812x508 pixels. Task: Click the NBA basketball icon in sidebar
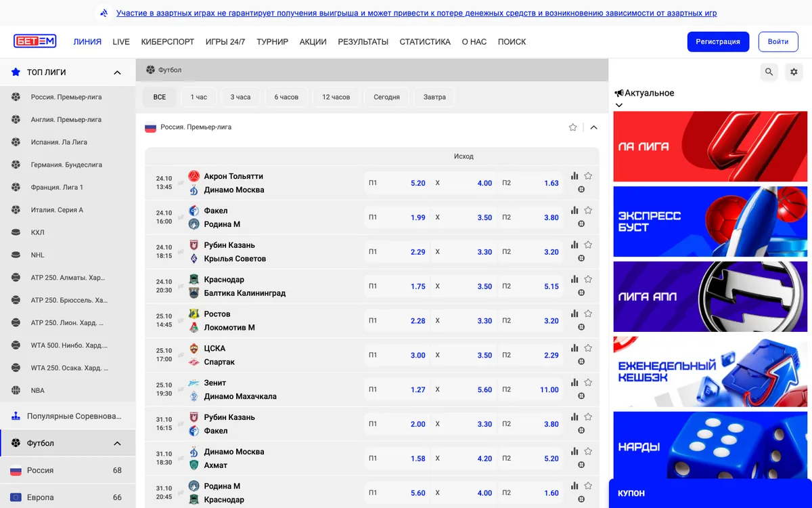pos(16,390)
